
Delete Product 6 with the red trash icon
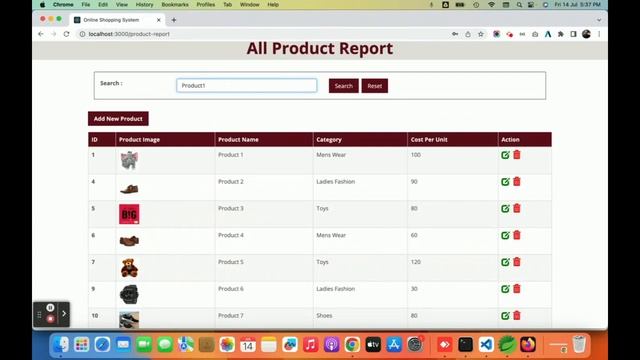pyautogui.click(x=517, y=289)
